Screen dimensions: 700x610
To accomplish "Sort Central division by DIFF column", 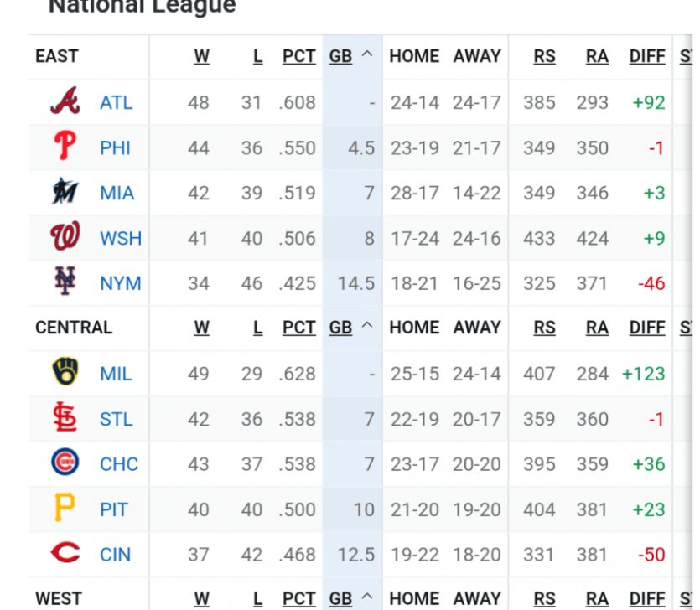I will point(647,328).
